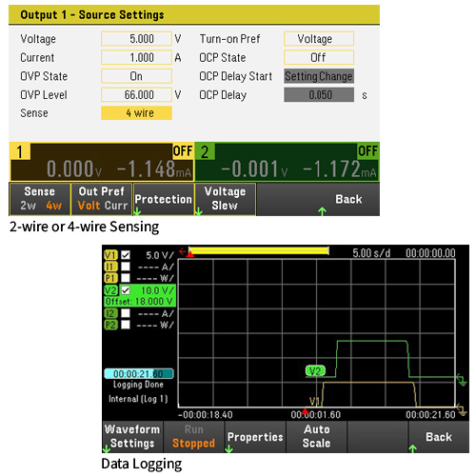Select the I2 trace label icon
The image size is (476, 476).
point(110,313)
